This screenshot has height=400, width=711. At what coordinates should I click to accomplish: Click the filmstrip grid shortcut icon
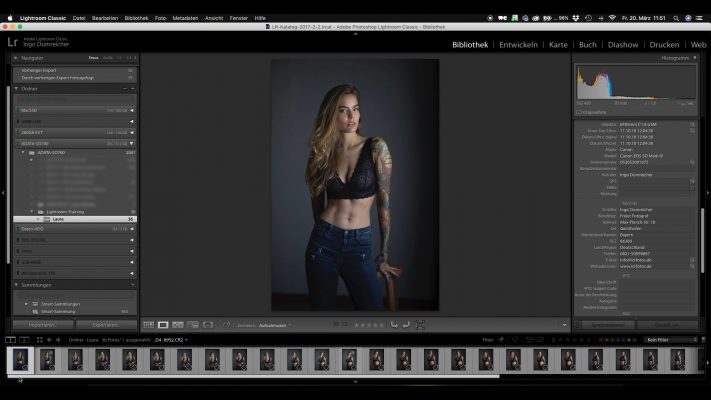(38, 340)
